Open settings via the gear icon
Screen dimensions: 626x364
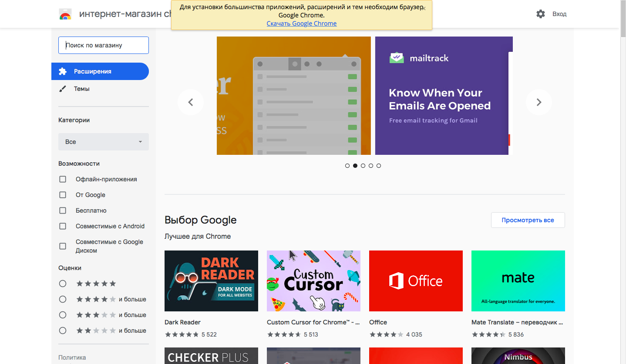[x=541, y=14]
